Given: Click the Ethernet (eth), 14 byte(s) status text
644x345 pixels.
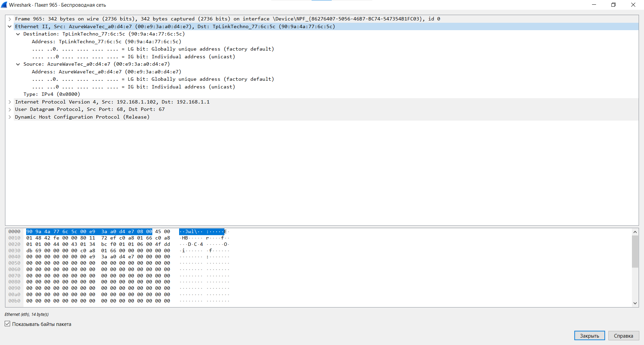Looking at the screenshot, I should pos(26,314).
